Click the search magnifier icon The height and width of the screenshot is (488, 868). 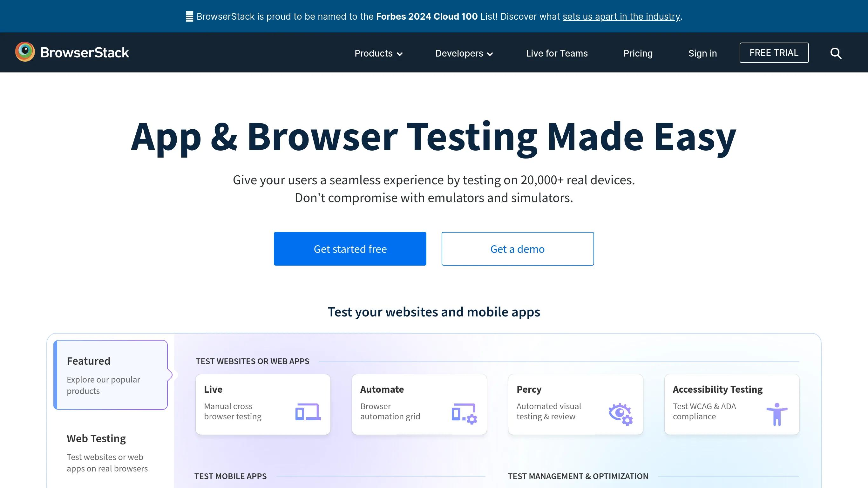pyautogui.click(x=836, y=52)
